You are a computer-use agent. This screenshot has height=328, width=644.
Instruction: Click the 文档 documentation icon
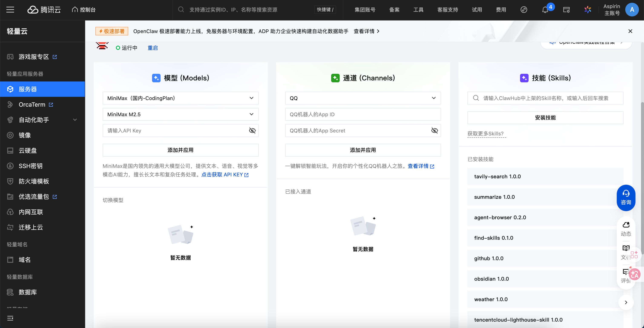click(626, 252)
